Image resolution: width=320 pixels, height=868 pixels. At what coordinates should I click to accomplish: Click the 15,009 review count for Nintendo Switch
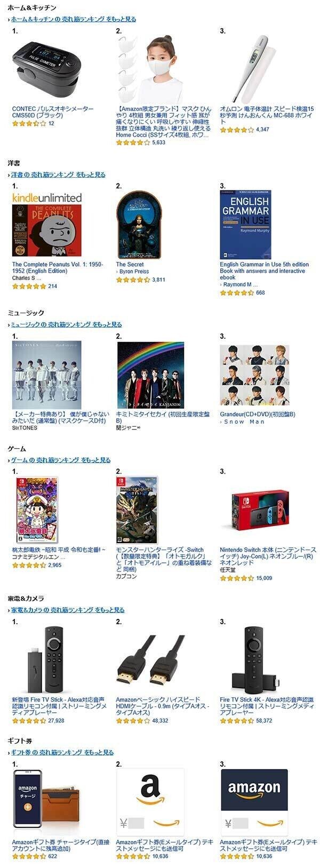(x=264, y=578)
